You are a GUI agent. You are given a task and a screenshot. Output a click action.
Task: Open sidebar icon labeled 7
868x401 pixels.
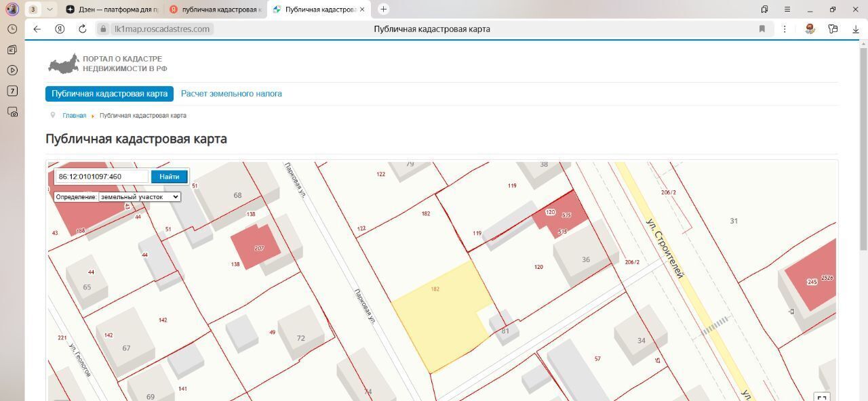coord(12,91)
